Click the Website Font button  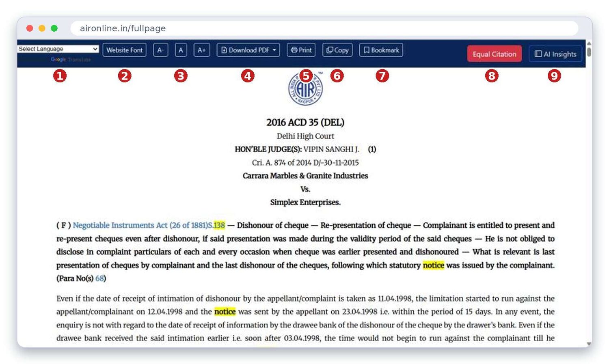(124, 50)
